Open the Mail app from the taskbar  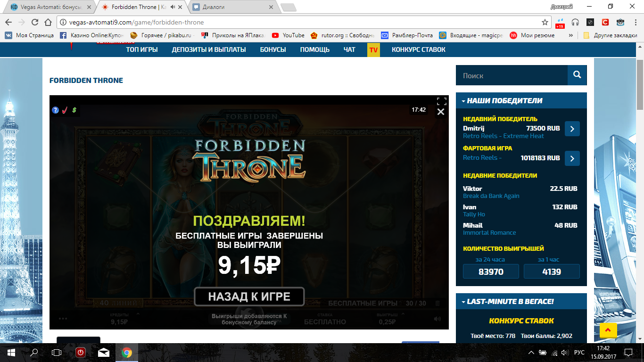point(104,353)
